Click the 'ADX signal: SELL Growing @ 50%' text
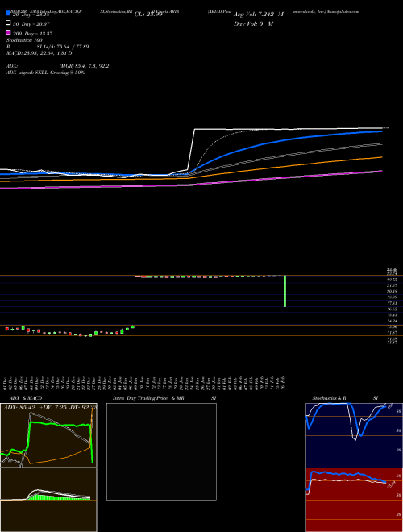Viewport: 403px width, 532px height. (45, 73)
